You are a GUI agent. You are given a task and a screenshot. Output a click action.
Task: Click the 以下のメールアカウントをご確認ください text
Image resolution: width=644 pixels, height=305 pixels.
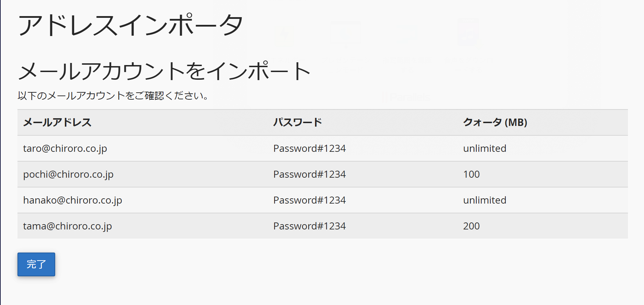[114, 95]
